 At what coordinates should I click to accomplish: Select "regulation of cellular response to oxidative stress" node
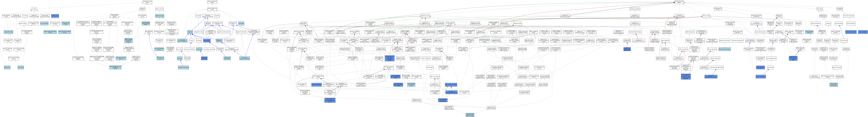pyautogui.click(x=793, y=59)
